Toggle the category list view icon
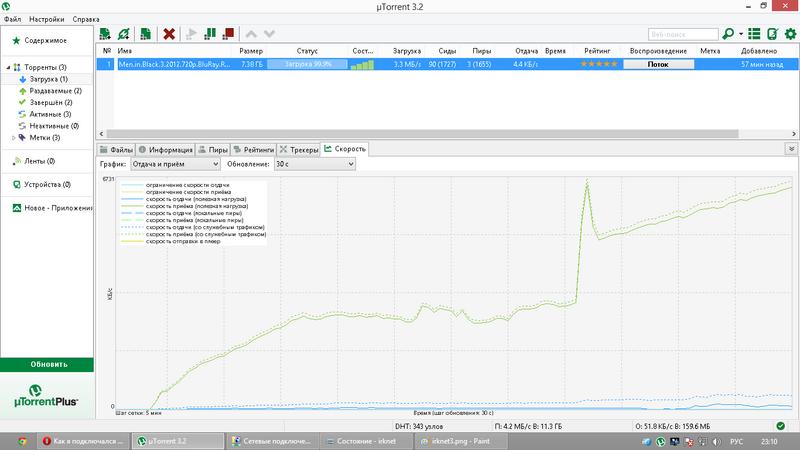 pos(754,34)
